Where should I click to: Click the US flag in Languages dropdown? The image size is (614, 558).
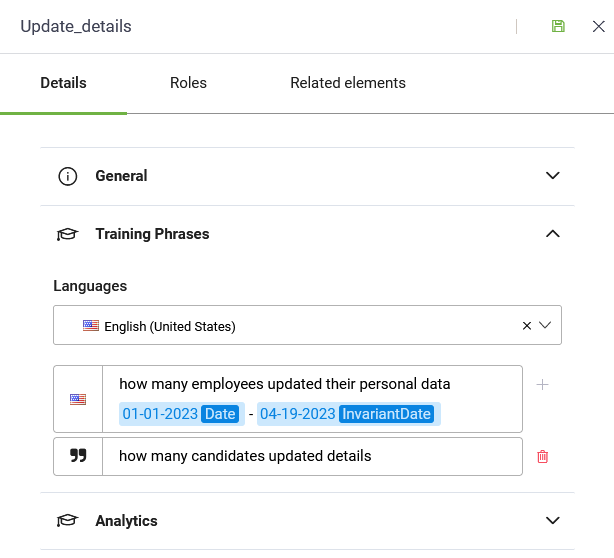tap(90, 325)
